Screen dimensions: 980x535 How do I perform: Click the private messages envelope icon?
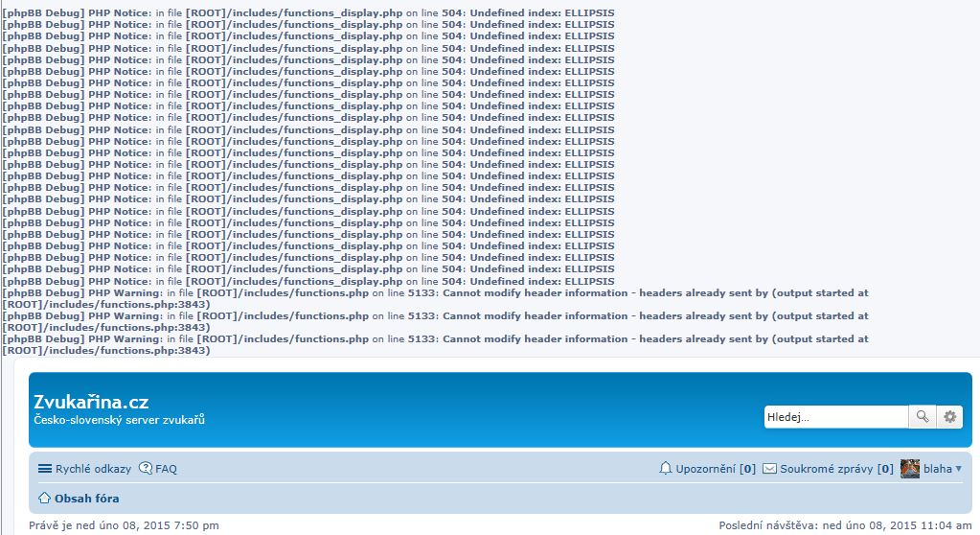tap(769, 469)
